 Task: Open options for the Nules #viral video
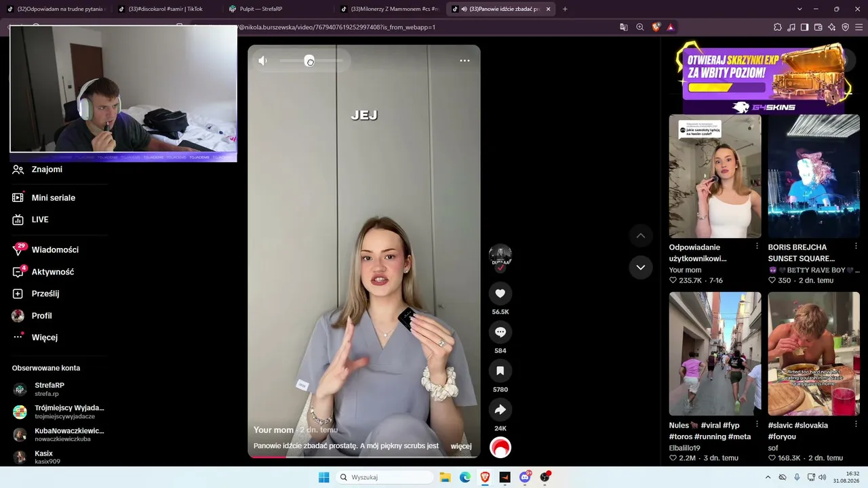pos(757,424)
